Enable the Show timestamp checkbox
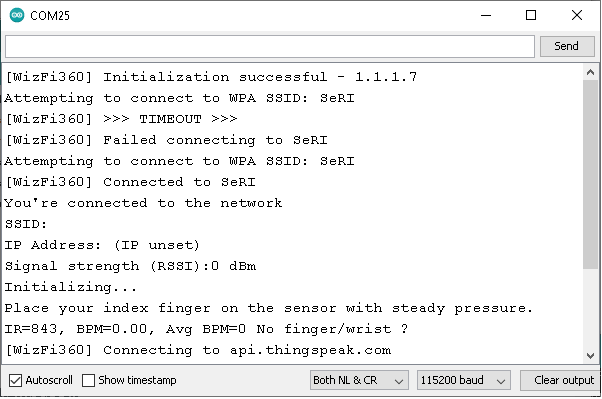This screenshot has width=602, height=399. [x=88, y=381]
